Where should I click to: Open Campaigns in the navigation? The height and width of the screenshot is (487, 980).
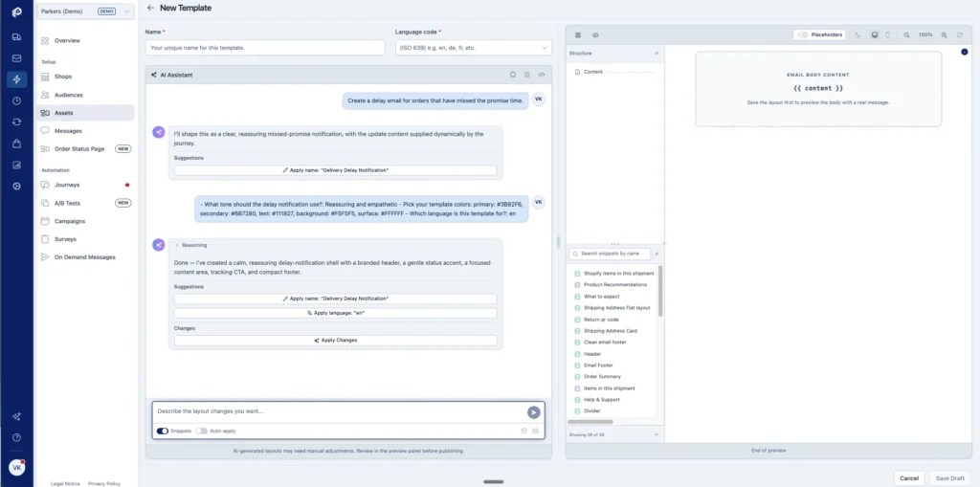(85, 221)
